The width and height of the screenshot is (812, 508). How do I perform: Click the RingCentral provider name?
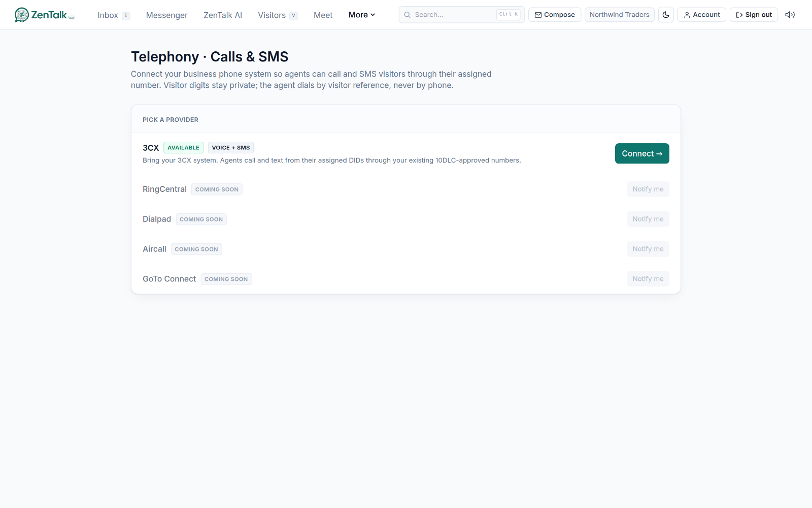click(x=164, y=189)
